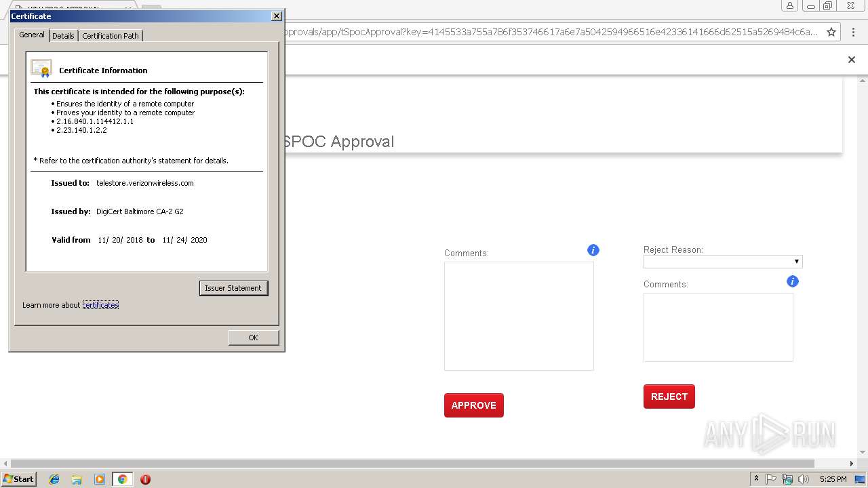
Task: Click the SPOC Approval page heading
Action: (x=338, y=142)
